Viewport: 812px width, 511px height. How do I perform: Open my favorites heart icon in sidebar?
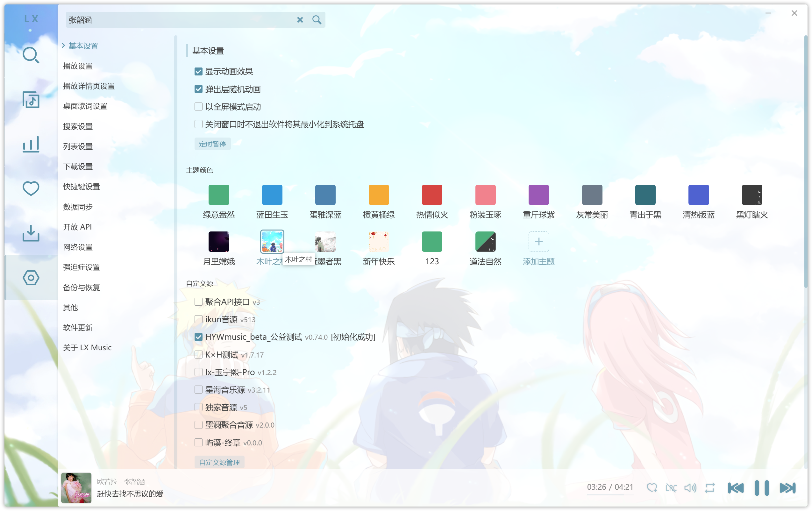point(31,188)
